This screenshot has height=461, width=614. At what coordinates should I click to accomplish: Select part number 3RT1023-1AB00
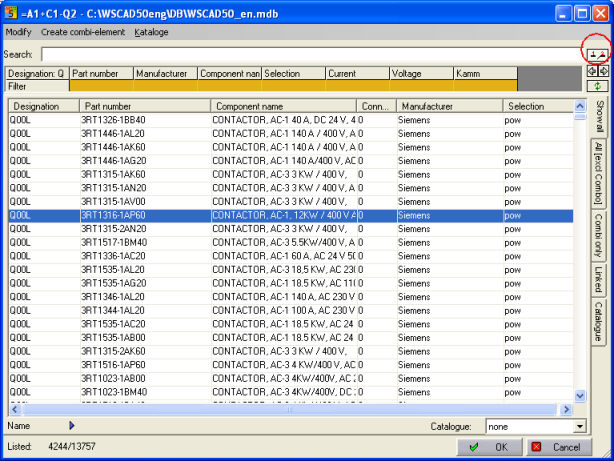(113, 378)
